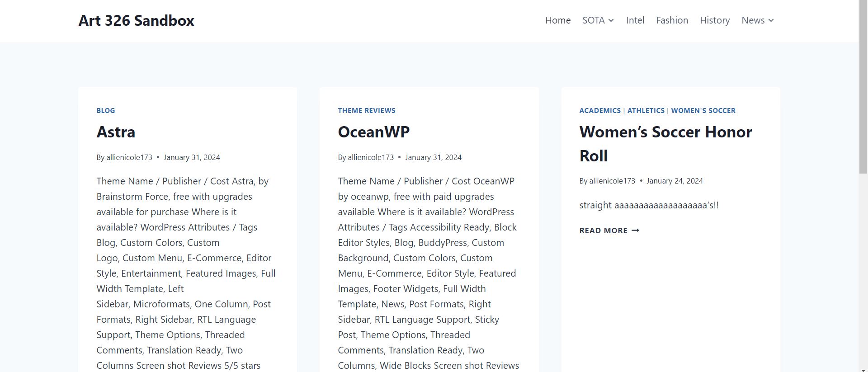Open the ATHLETICS category link

pos(646,110)
